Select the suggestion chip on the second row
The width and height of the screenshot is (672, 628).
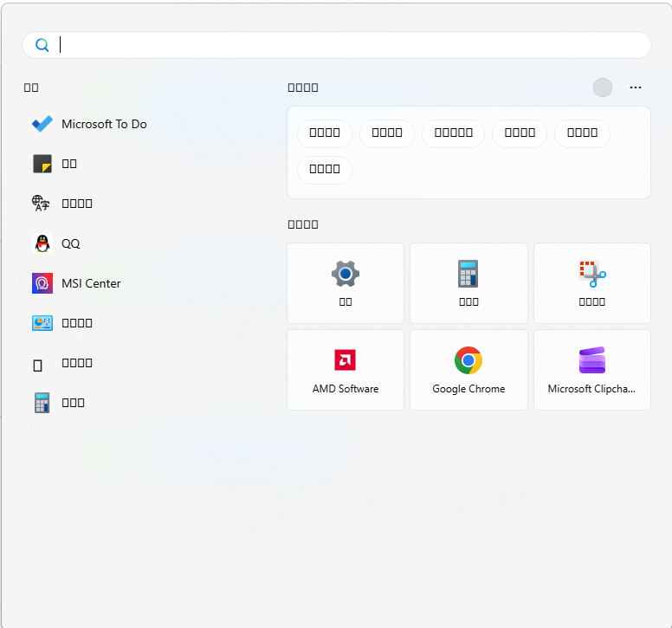[325, 170]
